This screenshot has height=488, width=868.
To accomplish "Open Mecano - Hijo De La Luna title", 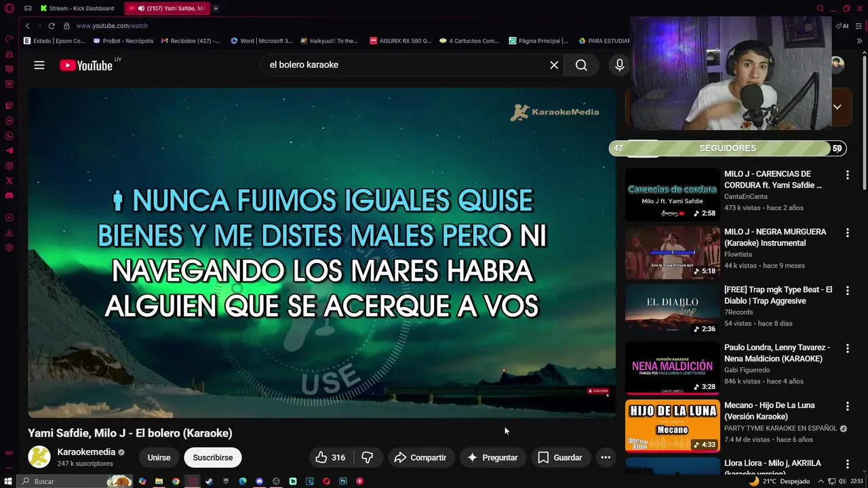I will click(x=770, y=411).
